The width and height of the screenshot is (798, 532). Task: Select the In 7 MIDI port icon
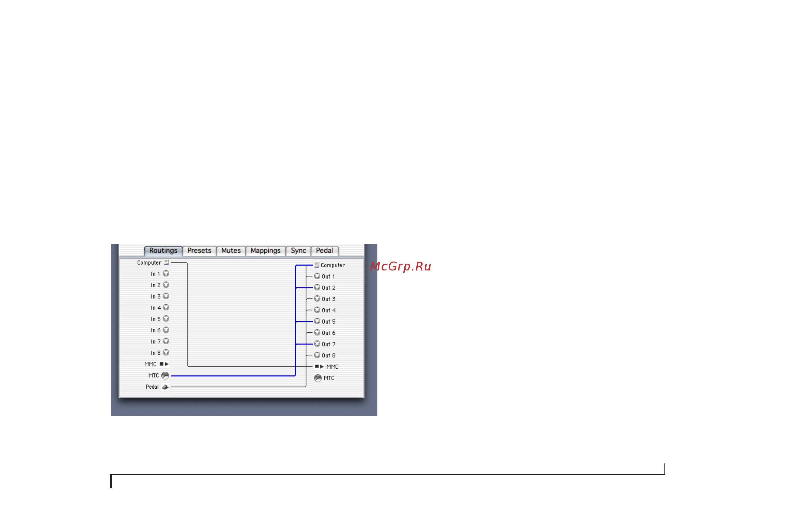coord(166,341)
